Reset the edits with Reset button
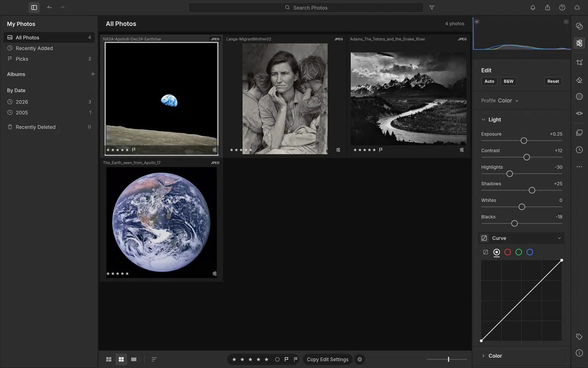This screenshot has width=588, height=368. pos(553,81)
